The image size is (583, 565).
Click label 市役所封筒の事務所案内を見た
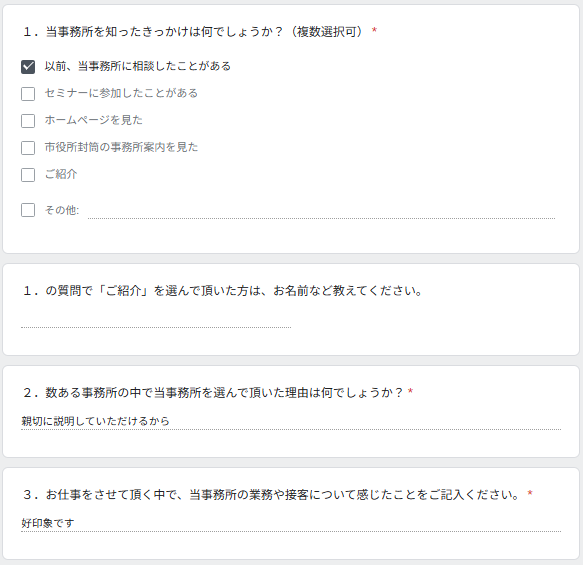tap(121, 147)
